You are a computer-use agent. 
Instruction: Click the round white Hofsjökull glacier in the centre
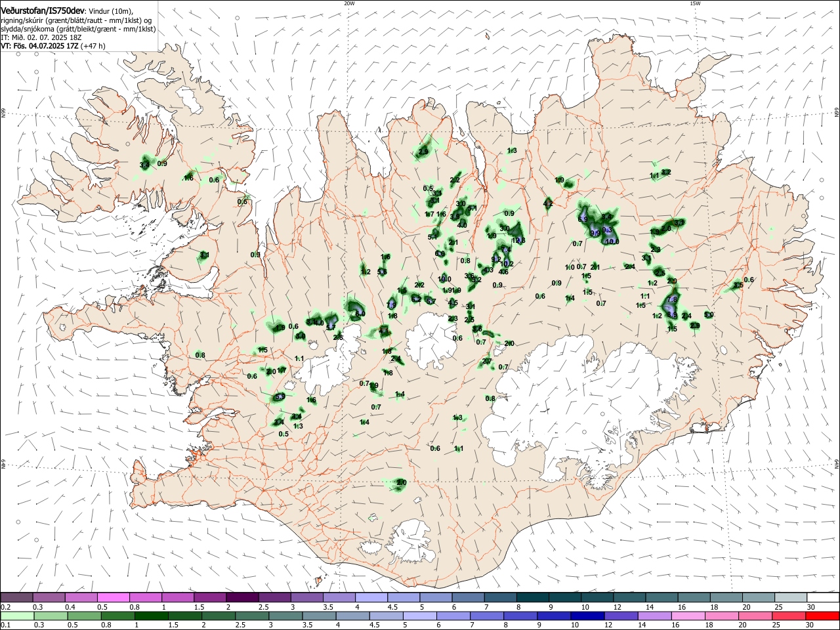click(x=431, y=340)
